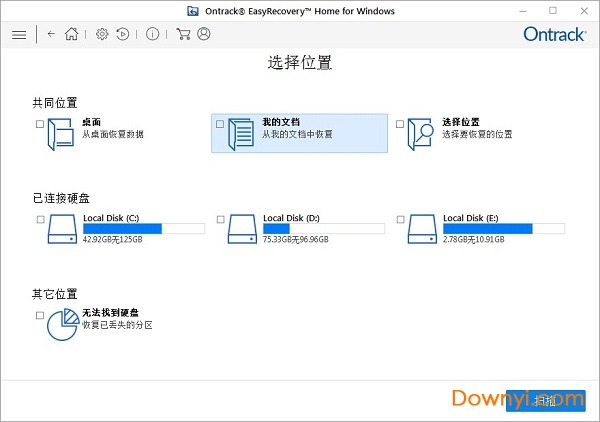The width and height of the screenshot is (600, 422).
Task: Open settings gear icon
Action: [x=102, y=34]
